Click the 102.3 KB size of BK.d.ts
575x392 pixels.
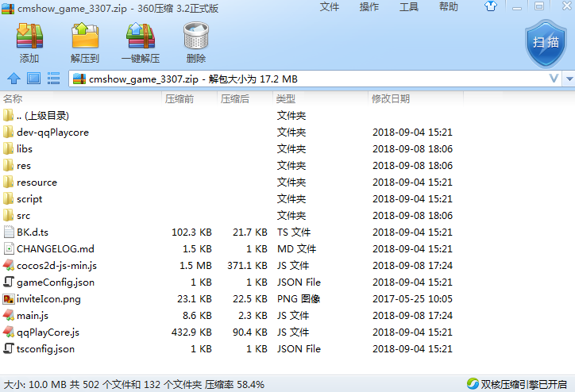(191, 233)
